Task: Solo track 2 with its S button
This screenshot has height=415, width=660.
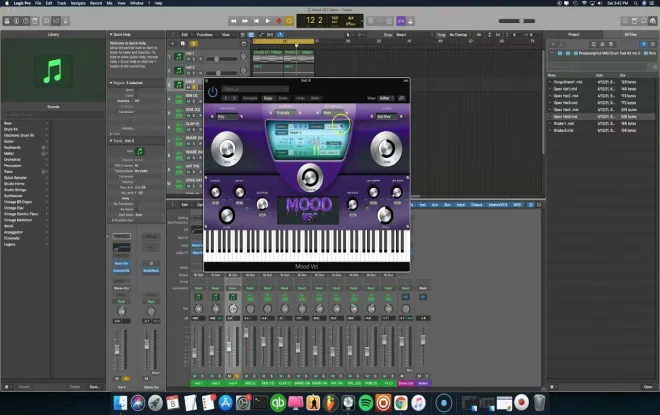Action: click(194, 73)
